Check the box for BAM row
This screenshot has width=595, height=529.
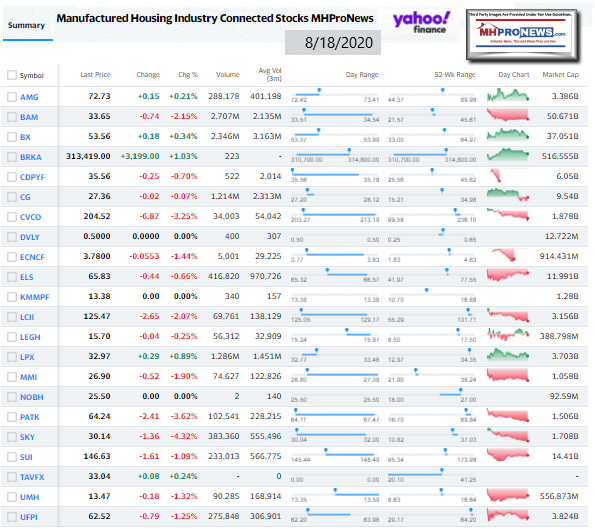coord(12,117)
